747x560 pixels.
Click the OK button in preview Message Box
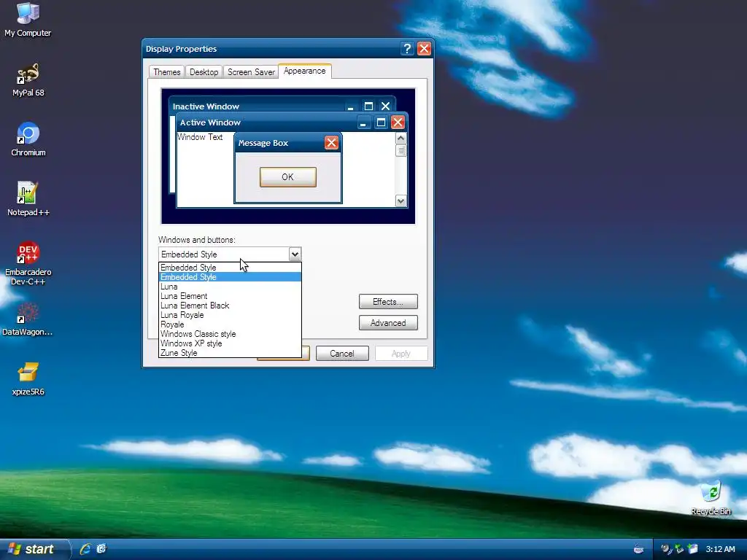pos(287,177)
